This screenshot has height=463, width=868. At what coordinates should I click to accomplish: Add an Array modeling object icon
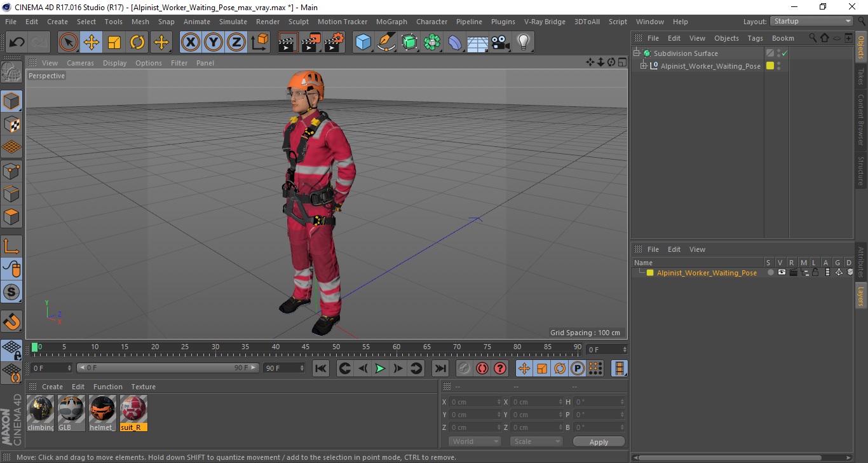tap(432, 43)
